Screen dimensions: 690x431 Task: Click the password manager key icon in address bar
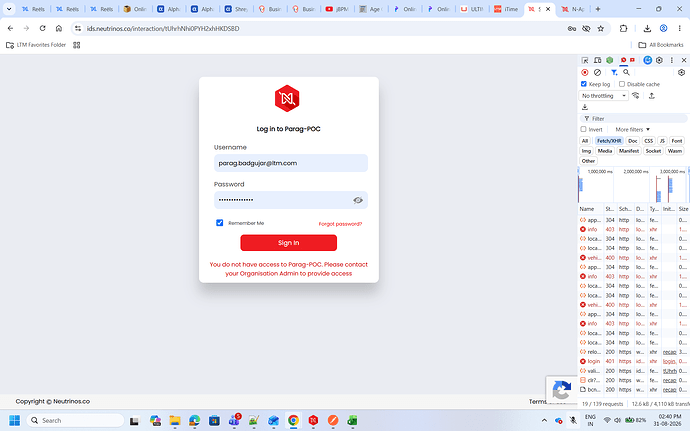click(572, 29)
